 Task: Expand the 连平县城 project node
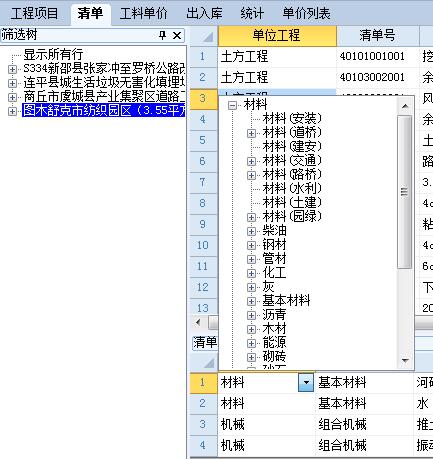(x=12, y=83)
